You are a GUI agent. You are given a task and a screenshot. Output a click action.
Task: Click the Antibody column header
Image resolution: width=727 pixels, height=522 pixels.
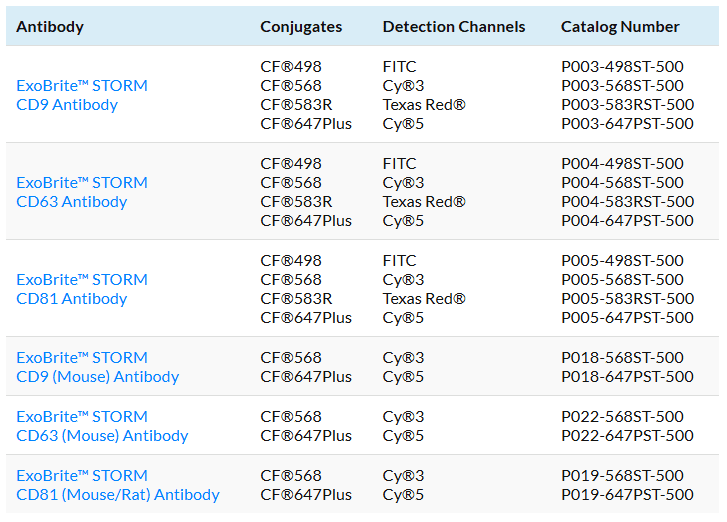tap(50, 27)
